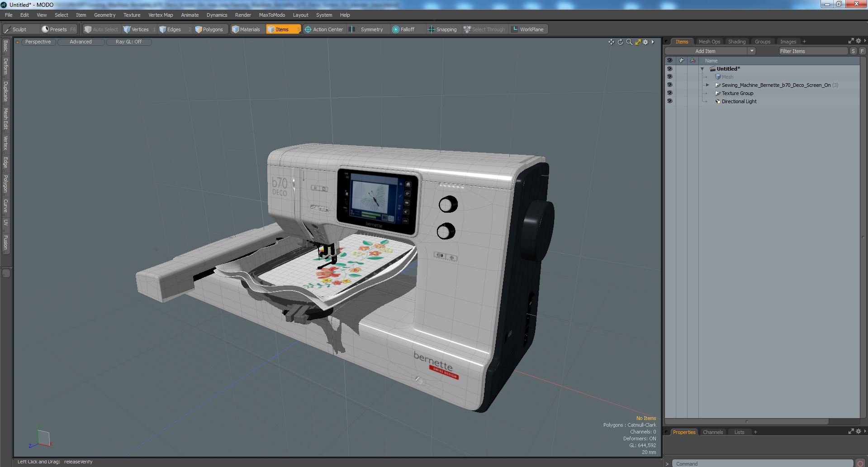Switch to Vertices selection mode
This screenshot has width=868, height=467.
(x=139, y=29)
